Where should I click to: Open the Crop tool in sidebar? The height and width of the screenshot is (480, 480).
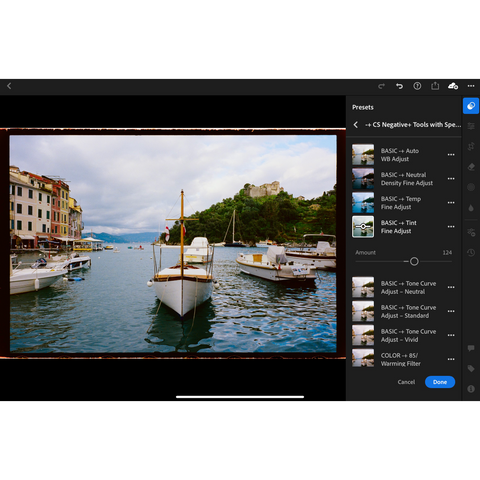click(x=471, y=146)
